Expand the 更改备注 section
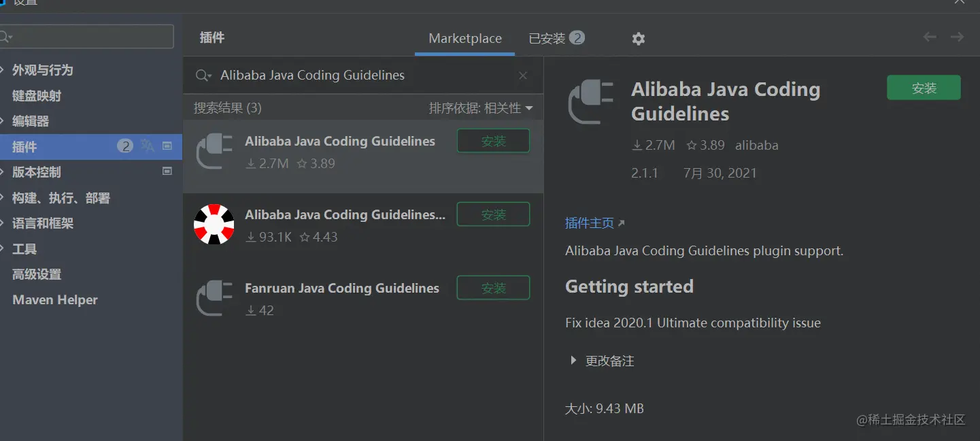Image resolution: width=980 pixels, height=441 pixels. [573, 361]
